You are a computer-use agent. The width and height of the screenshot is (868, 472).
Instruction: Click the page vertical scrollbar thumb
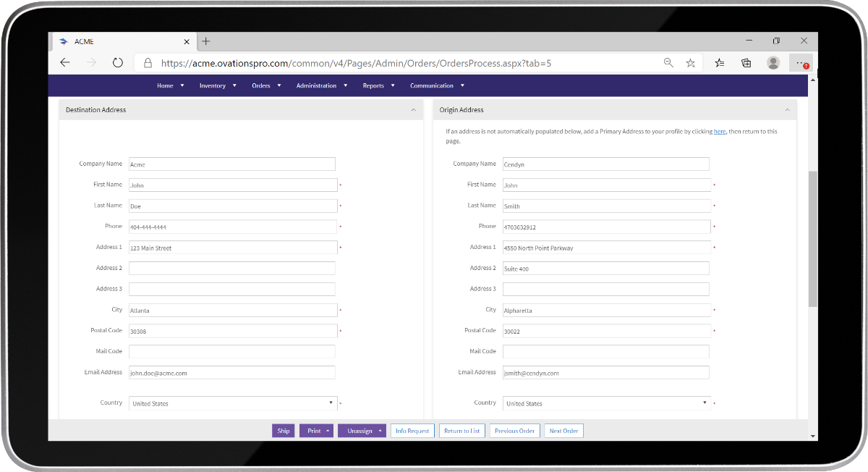tap(813, 239)
